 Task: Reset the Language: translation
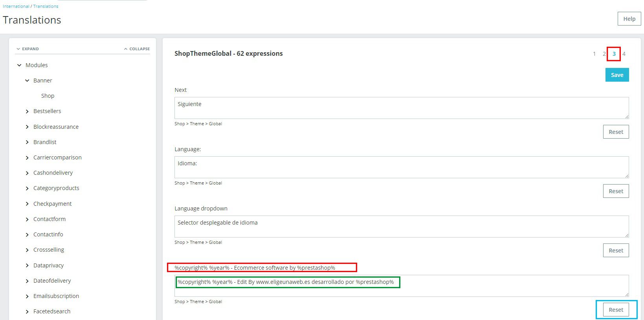(616, 191)
